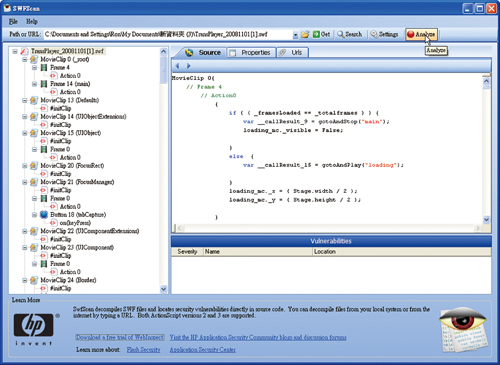Click the MovieClip 22 (UIComponentExtensions) icon
The width and height of the screenshot is (500, 365).
34,231
